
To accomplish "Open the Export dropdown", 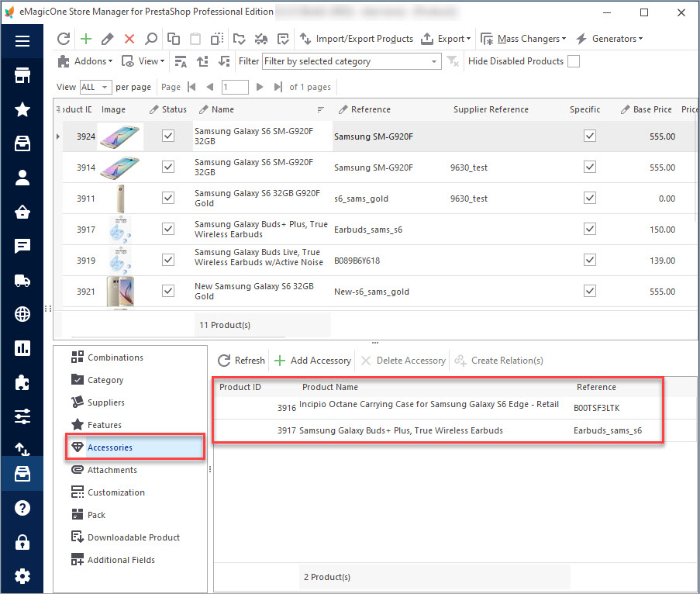I will tap(446, 39).
